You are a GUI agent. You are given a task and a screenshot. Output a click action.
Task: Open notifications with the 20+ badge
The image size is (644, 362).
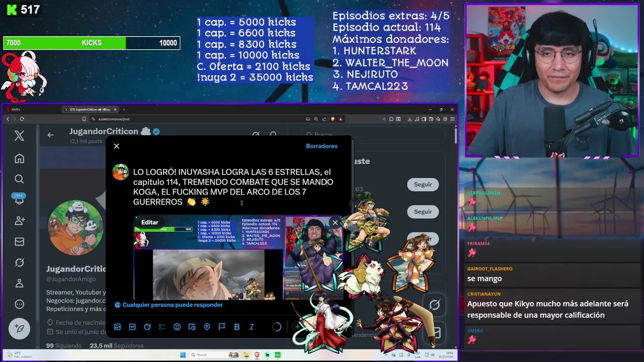pos(19,199)
